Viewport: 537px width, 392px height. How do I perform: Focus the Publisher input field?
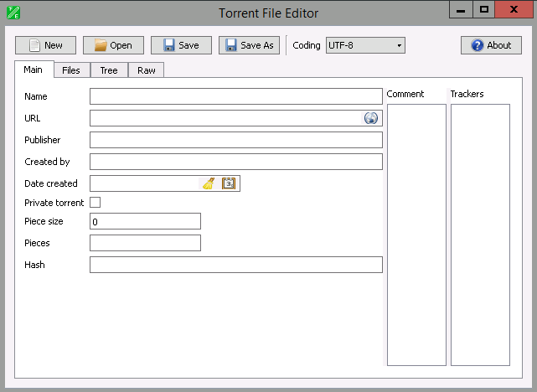235,140
